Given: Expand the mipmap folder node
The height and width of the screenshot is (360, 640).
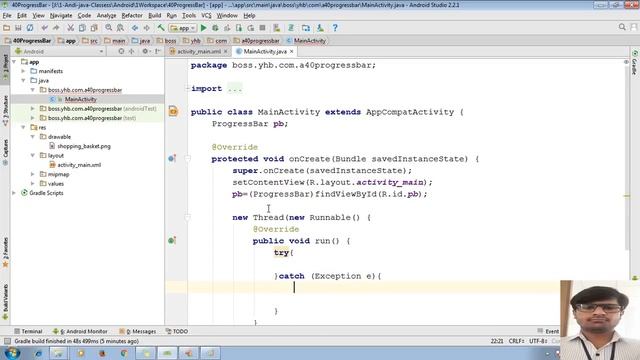Looking at the screenshot, I should tap(33, 174).
